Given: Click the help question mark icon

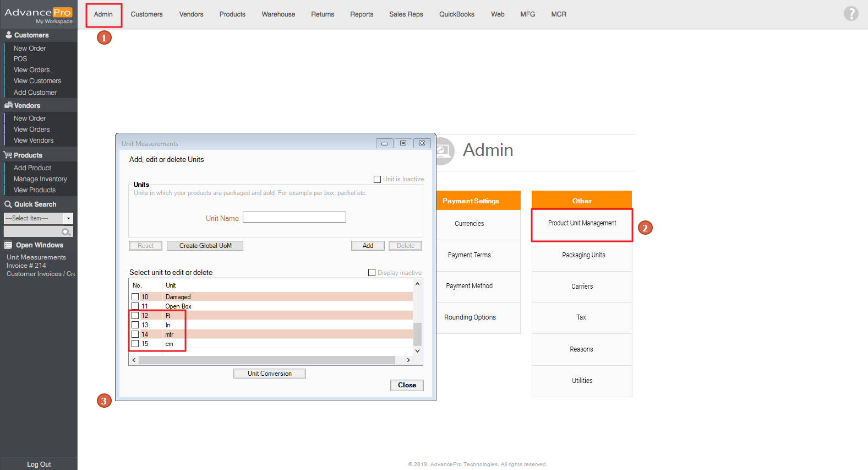Looking at the screenshot, I should pyautogui.click(x=850, y=14).
